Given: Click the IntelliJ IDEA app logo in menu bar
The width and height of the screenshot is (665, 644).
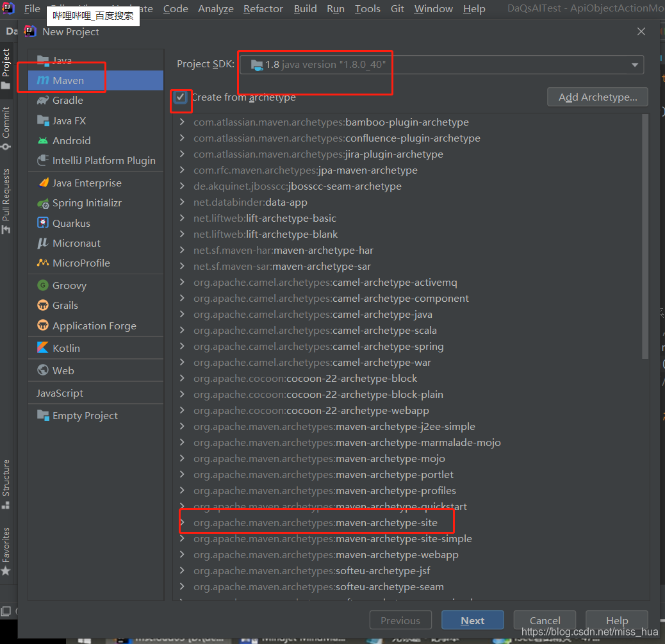Looking at the screenshot, I should click(8, 8).
